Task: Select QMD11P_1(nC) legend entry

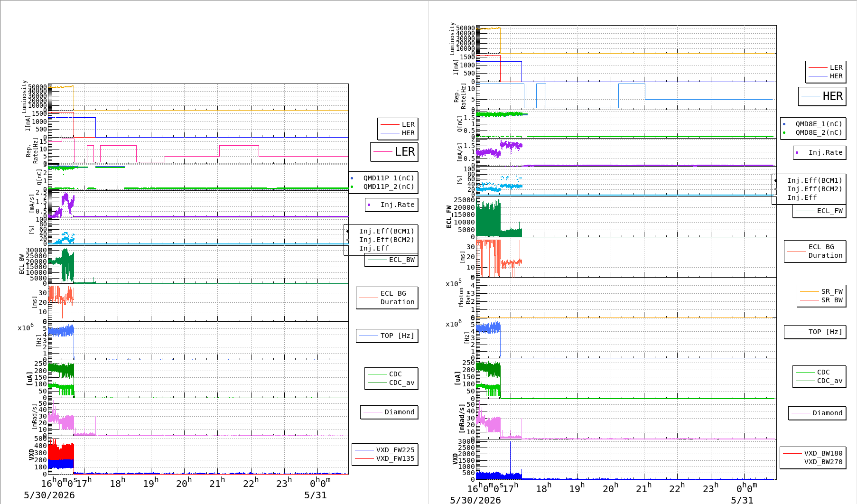Action: coord(389,178)
